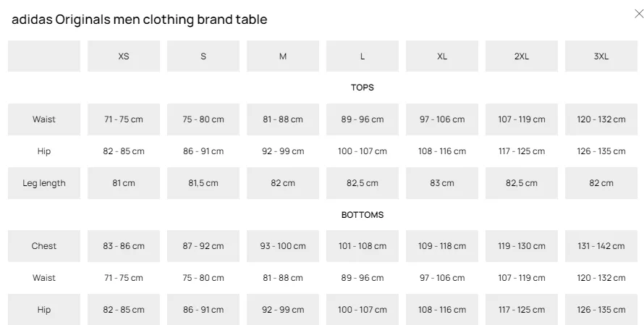Select the M size column header
This screenshot has height=325, width=644.
pos(283,56)
